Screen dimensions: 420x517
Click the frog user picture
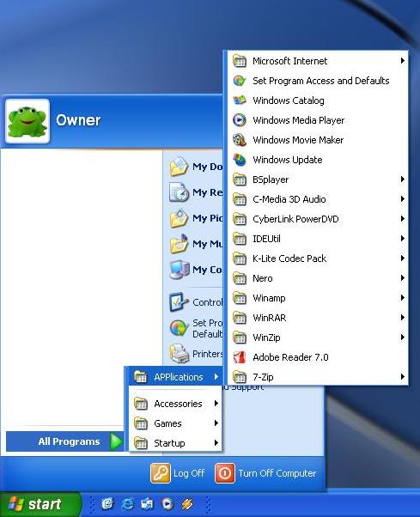(27, 121)
